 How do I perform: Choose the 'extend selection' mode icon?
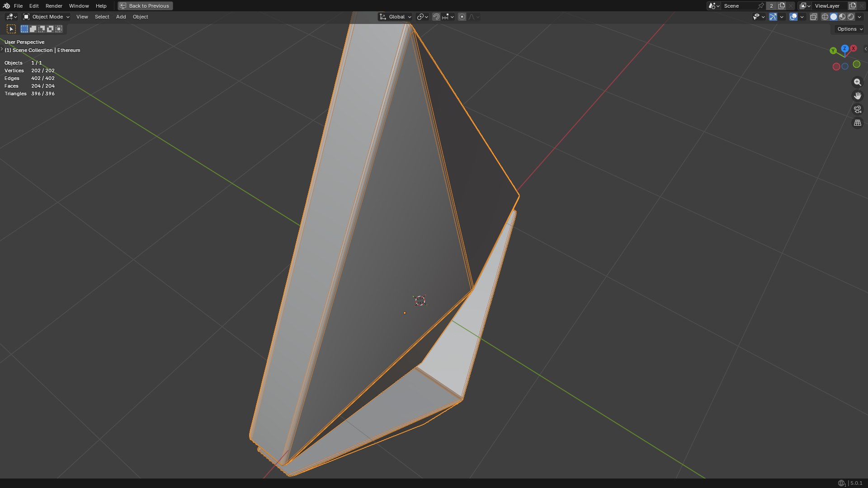33,29
